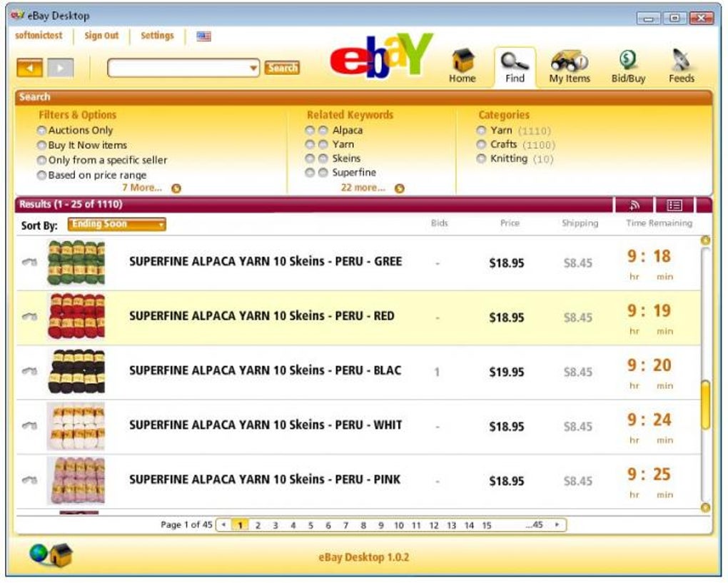Click the globe and house icon at bottom
The width and height of the screenshot is (728, 583).
(51, 554)
